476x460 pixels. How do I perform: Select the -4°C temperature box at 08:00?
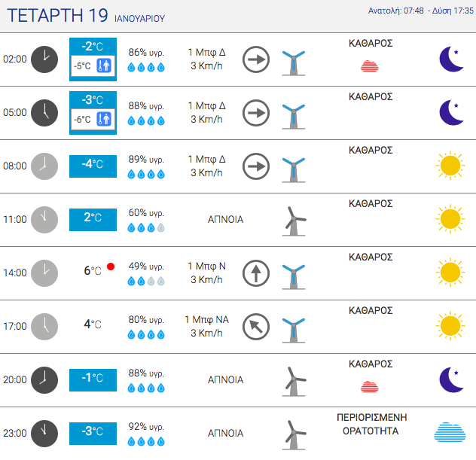pyautogui.click(x=93, y=166)
